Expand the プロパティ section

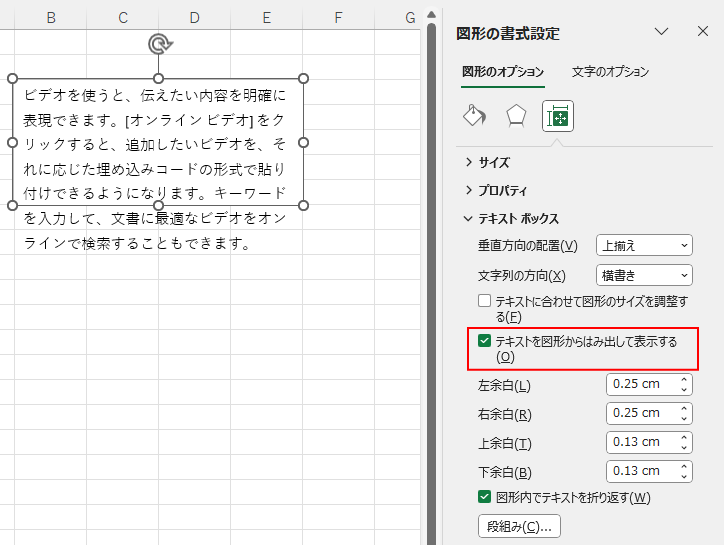(496, 190)
